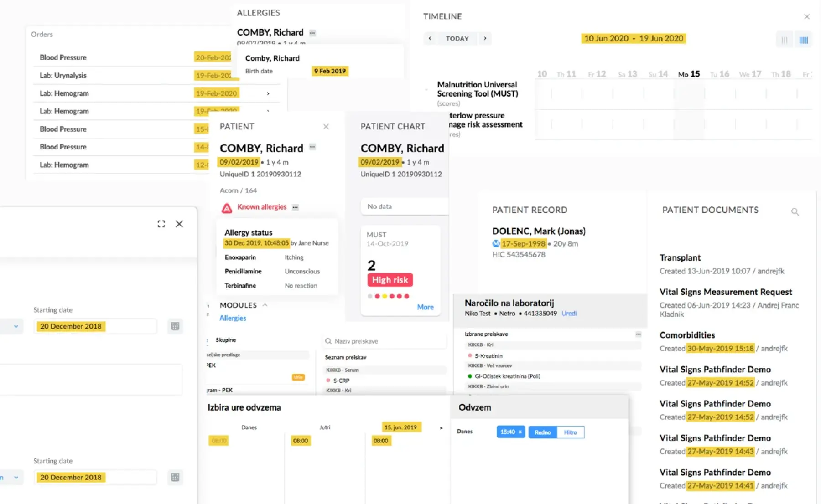The image size is (821, 504).
Task: Click the Known allergies warning triangle icon
Action: [x=227, y=208]
